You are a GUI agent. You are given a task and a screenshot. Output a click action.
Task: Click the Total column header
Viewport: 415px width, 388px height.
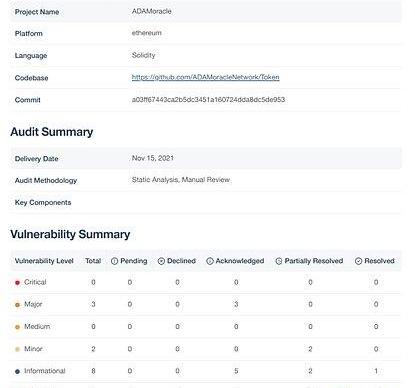pos(93,261)
